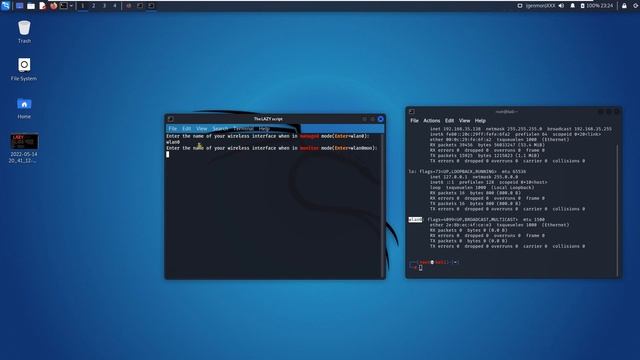Open notifications bell in system tray
640x360 pixels.
click(x=572, y=6)
